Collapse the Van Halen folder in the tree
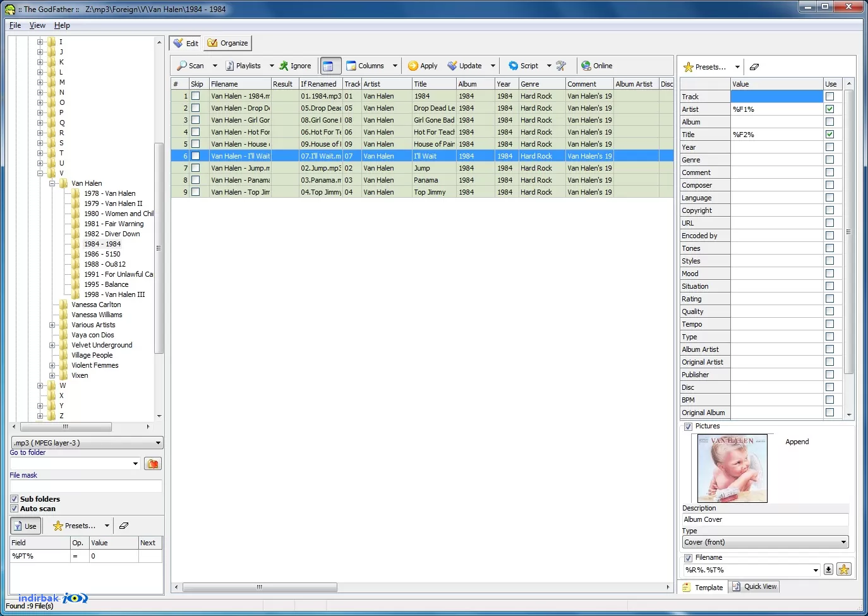 52,183
